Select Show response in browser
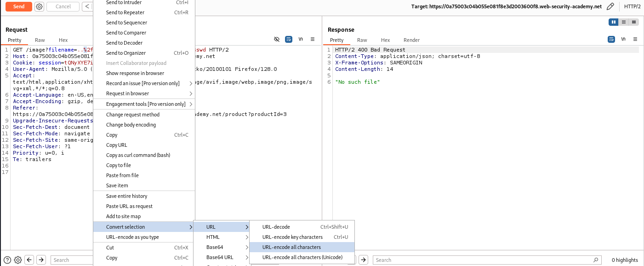The height and width of the screenshot is (266, 644). pos(144,73)
